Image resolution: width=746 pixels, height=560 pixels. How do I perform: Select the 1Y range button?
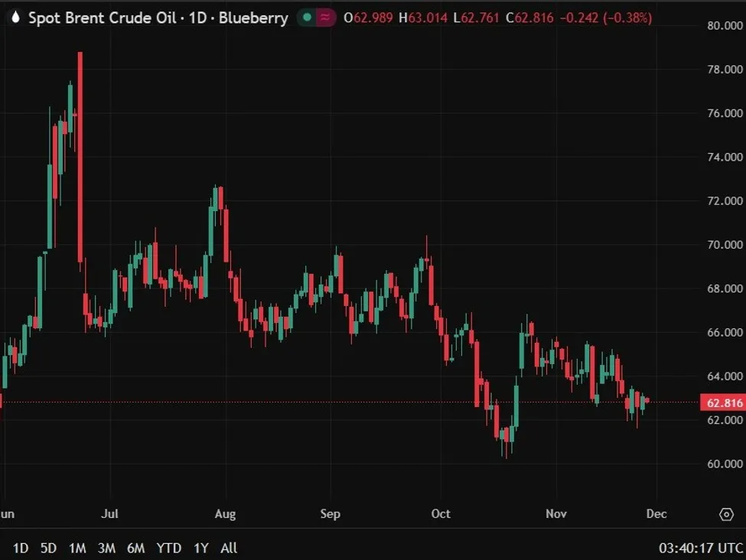tap(200, 548)
